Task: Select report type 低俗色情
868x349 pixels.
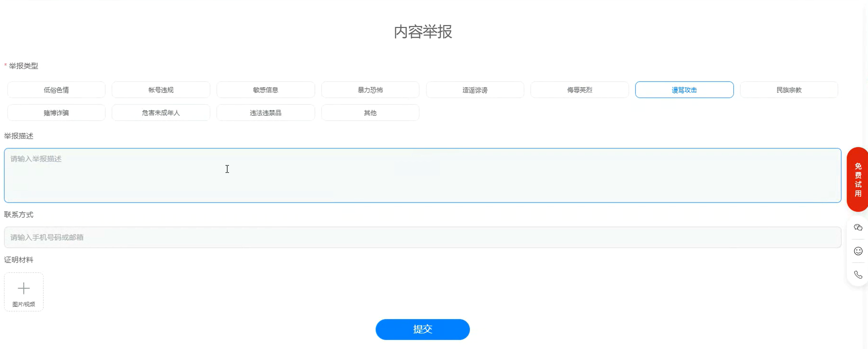Action: [x=56, y=90]
